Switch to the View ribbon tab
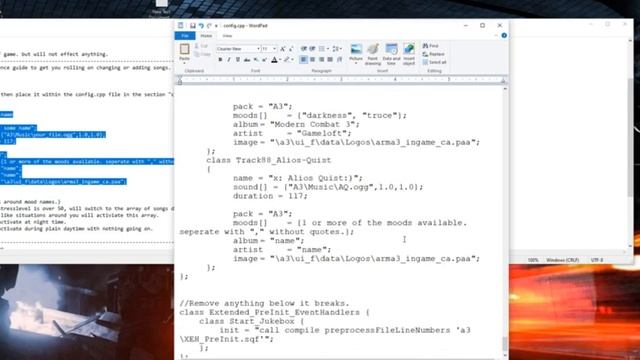The height and width of the screenshot is (360, 640). click(227, 36)
